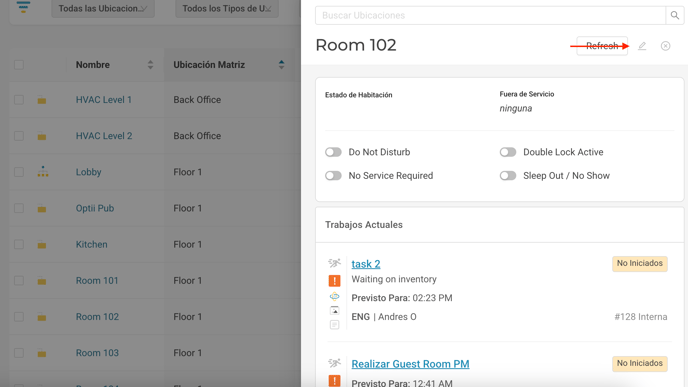The image size is (688, 387).
Task: Close the Room 102 detail panel
Action: coord(666,46)
